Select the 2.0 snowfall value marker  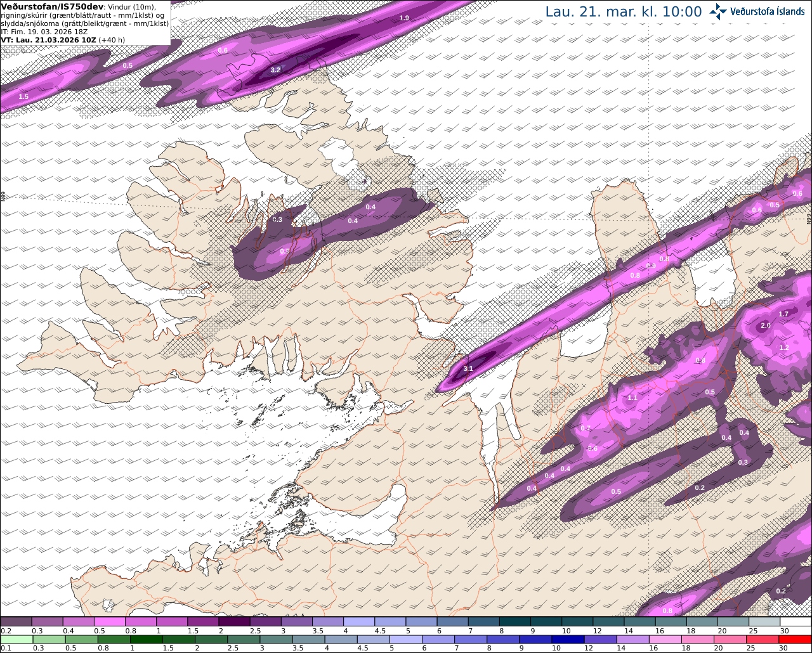pyautogui.click(x=765, y=326)
